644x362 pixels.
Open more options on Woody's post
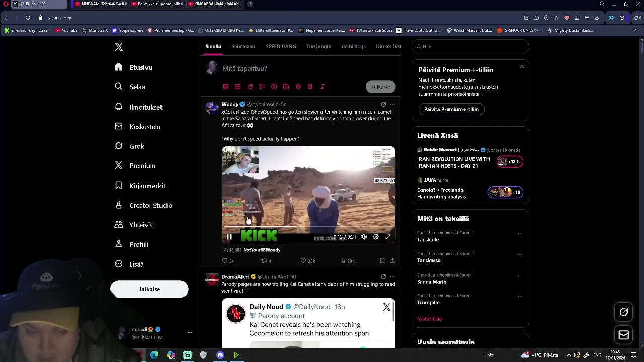[392, 104]
